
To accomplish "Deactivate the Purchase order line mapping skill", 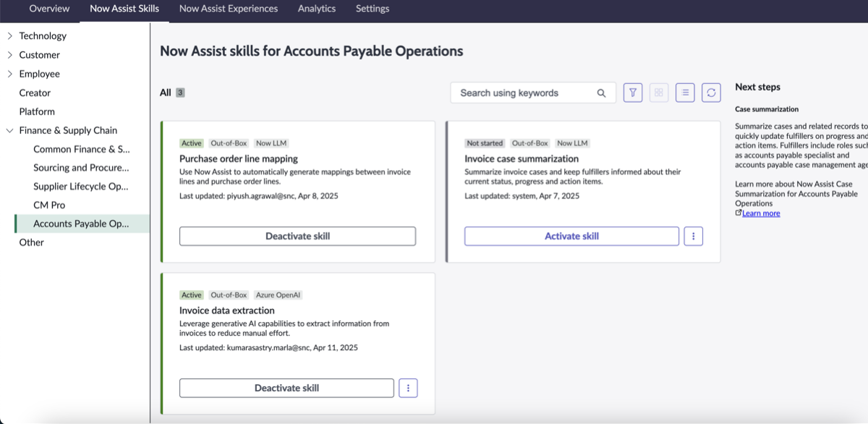I will coord(297,236).
